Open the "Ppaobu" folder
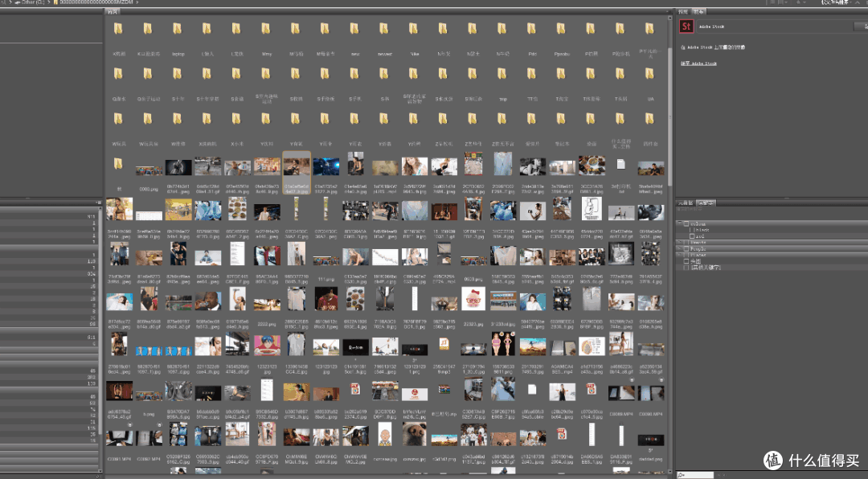Viewport: 868px width, 479px height. tap(561, 29)
